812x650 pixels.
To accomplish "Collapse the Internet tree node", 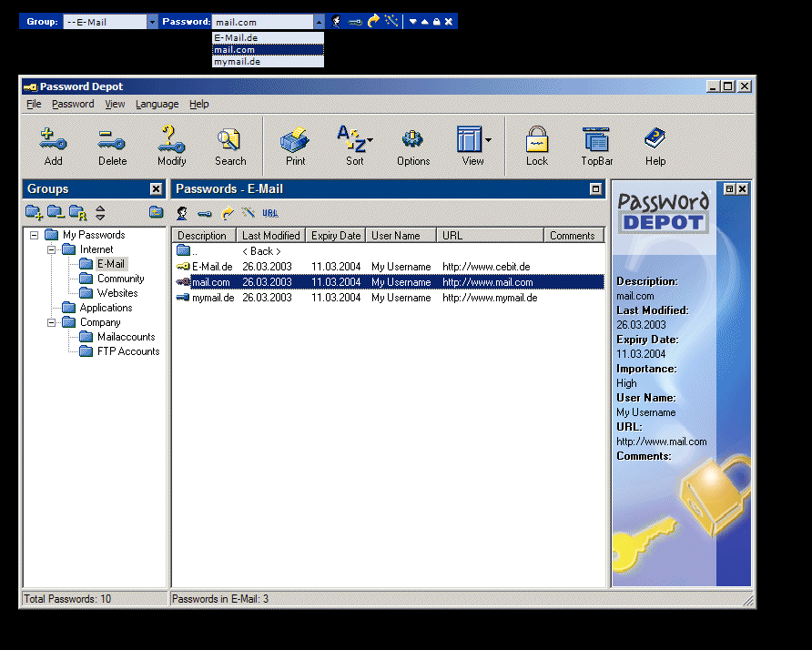I will point(51,249).
